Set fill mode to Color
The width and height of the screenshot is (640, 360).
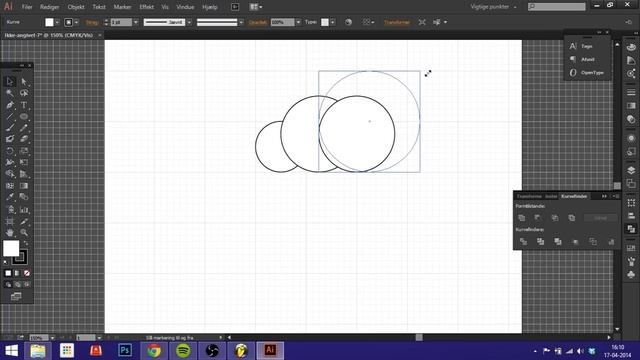click(8, 273)
